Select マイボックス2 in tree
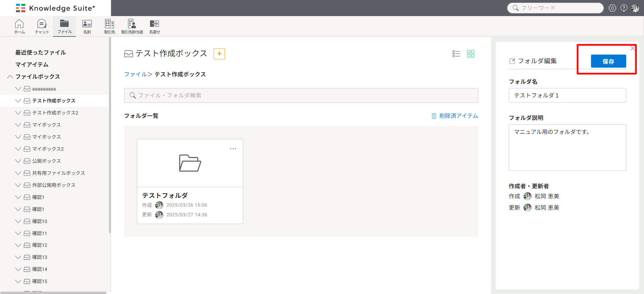 coord(48,149)
